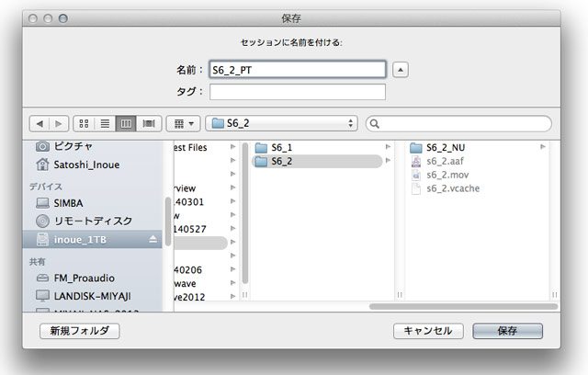Select the folder ending in 40206
This screenshot has height=375, width=588.
click(206, 269)
